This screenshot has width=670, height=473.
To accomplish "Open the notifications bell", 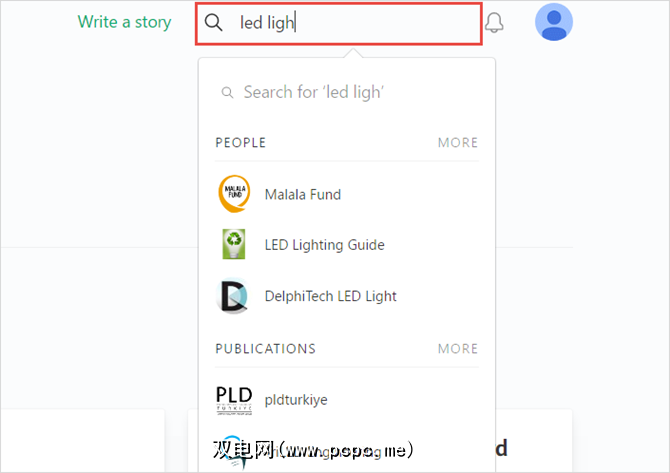I will pyautogui.click(x=494, y=23).
